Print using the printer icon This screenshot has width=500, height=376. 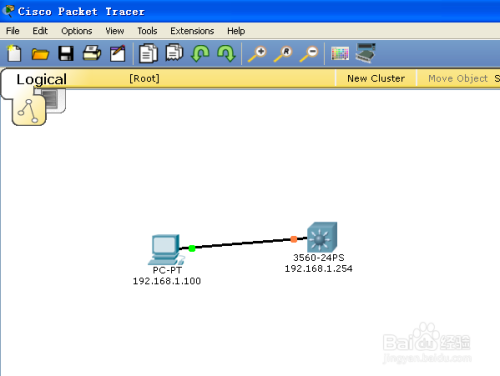click(92, 53)
